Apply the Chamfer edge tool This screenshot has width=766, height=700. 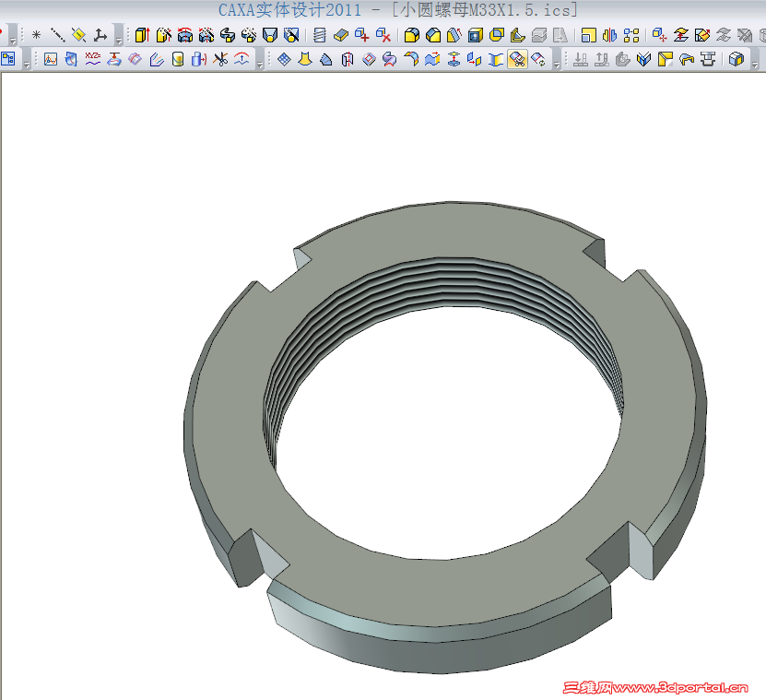[x=433, y=35]
